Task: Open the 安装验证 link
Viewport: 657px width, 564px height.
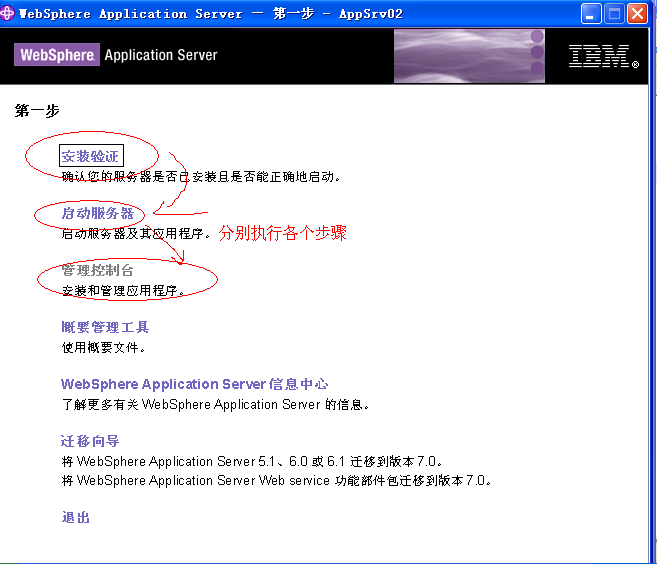Action: point(91,156)
